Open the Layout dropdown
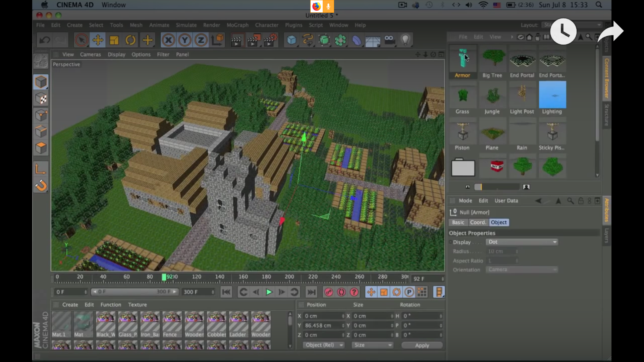Image resolution: width=644 pixels, height=362 pixels. click(572, 25)
